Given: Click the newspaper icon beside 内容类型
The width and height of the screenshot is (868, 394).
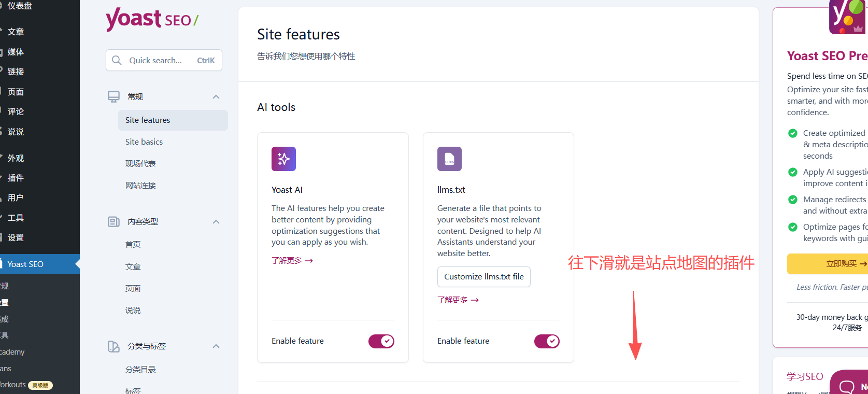Looking at the screenshot, I should point(113,222).
